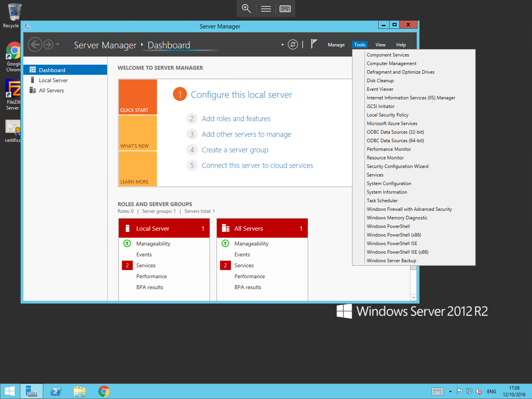Click the red Services alert badge in All Servers
Screen dimensions: 532x399
225,265
